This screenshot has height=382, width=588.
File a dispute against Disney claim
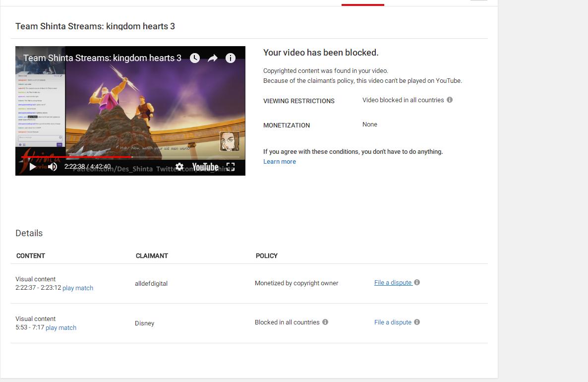click(x=393, y=322)
